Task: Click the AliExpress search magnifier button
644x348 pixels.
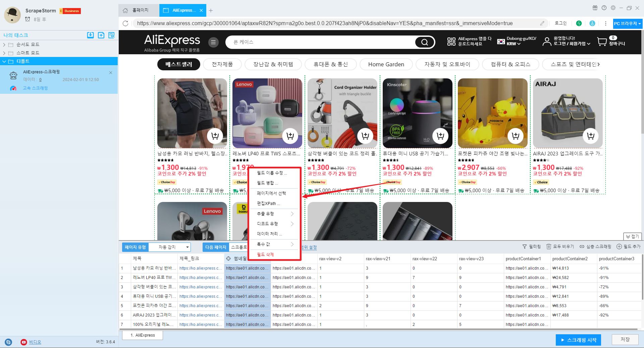Action: tap(425, 42)
